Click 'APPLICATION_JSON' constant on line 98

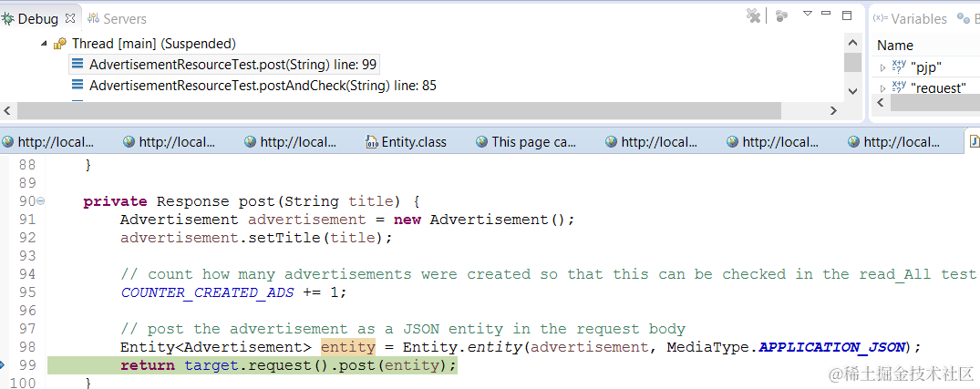(831, 346)
